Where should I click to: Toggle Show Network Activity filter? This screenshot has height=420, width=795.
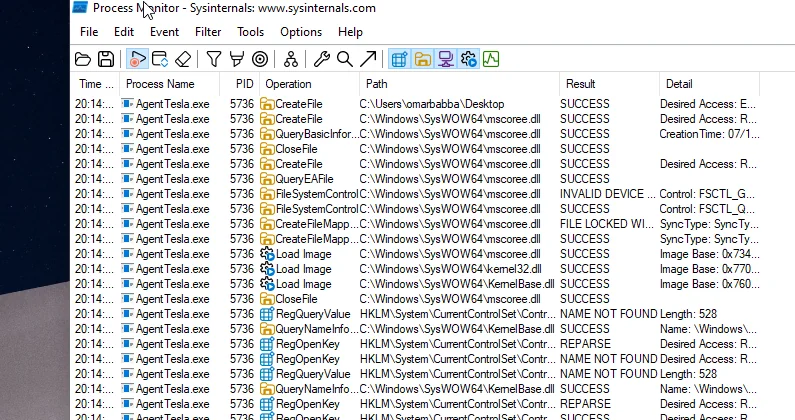pyautogui.click(x=446, y=59)
